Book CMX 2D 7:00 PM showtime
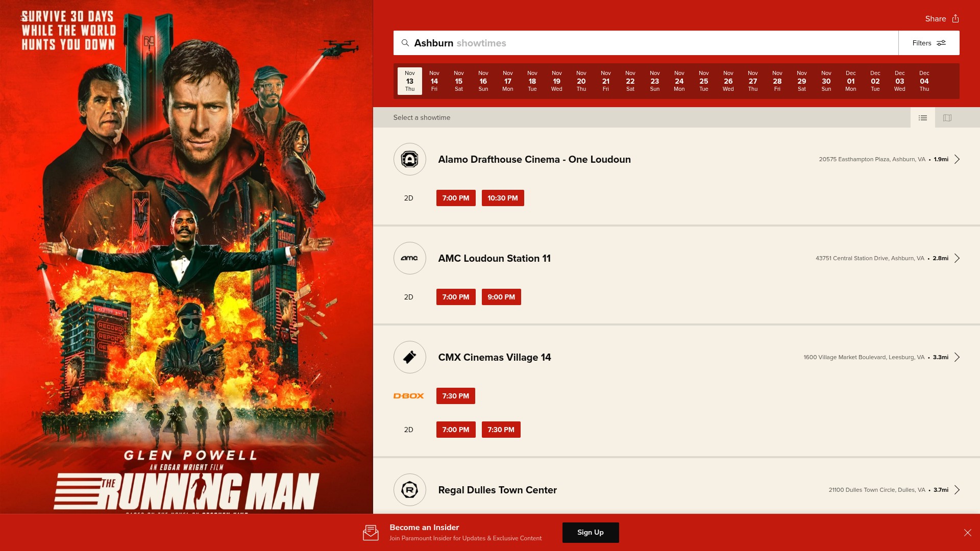This screenshot has height=551, width=980. [456, 430]
